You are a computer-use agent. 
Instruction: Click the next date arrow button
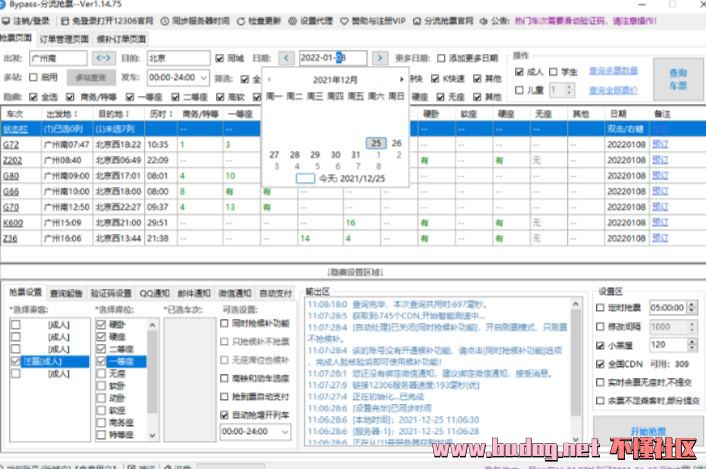(380, 59)
